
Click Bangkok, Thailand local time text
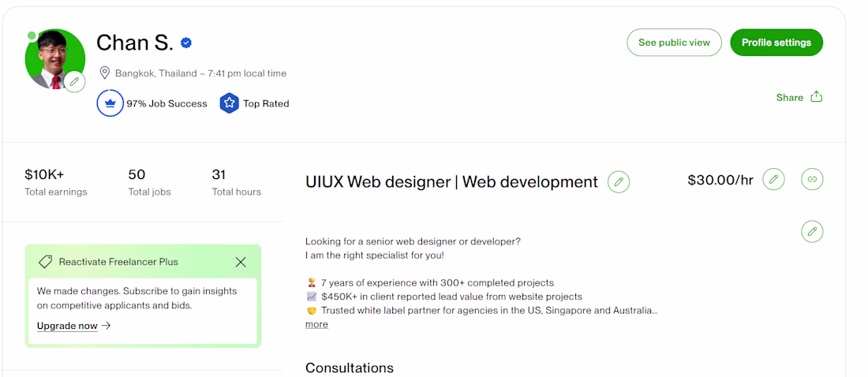pyautogui.click(x=201, y=73)
